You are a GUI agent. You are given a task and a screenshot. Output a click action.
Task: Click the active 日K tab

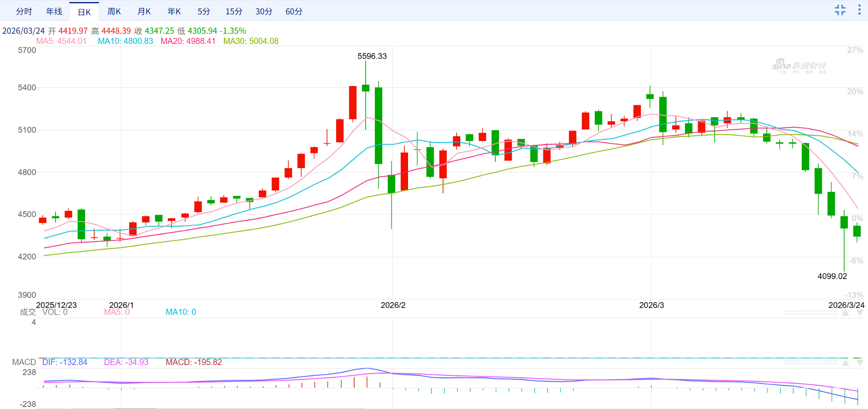coord(84,12)
